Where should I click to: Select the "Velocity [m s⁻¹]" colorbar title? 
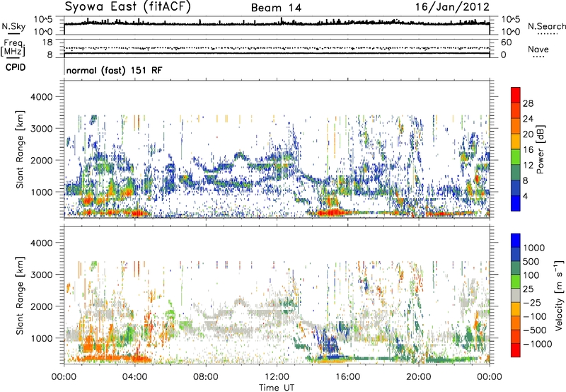pyautogui.click(x=559, y=295)
